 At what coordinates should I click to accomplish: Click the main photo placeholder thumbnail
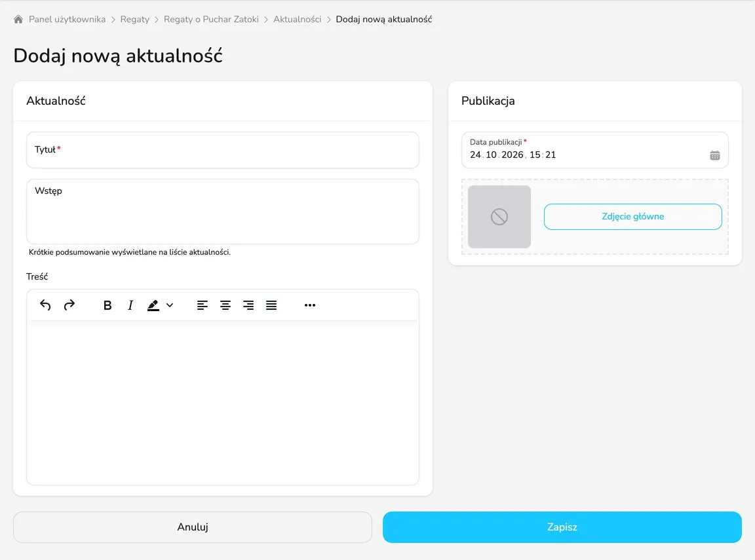499,217
